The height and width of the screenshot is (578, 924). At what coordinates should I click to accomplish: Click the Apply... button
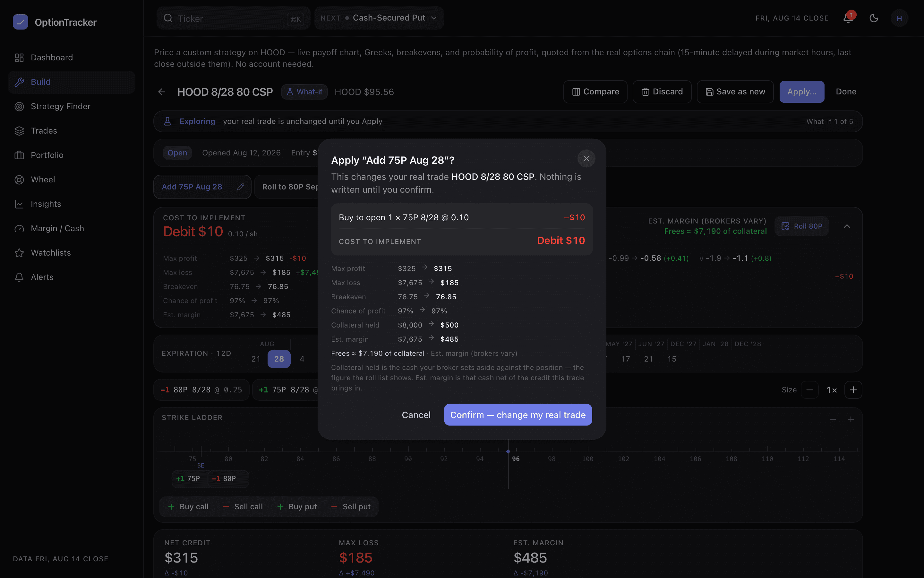pyautogui.click(x=802, y=92)
